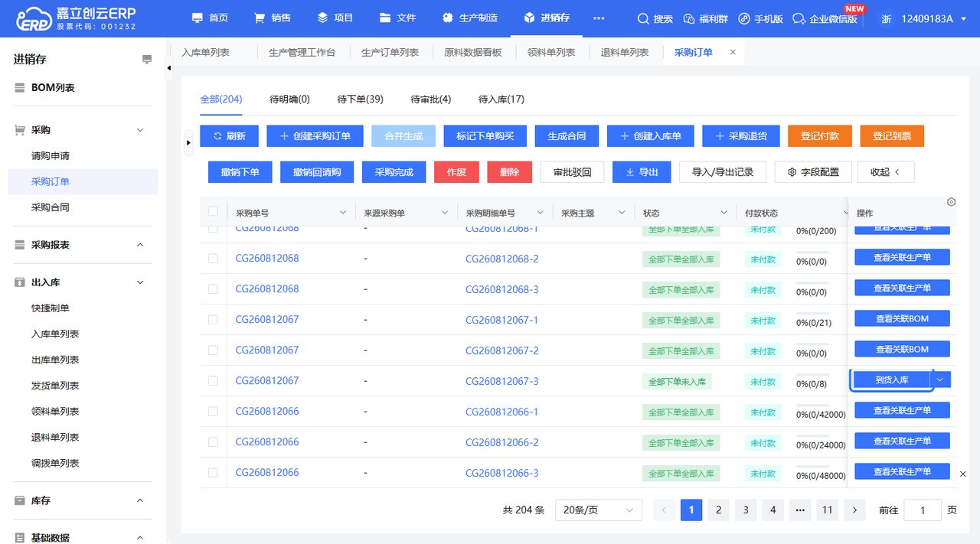Switch to the 待明确(0) tab
The width and height of the screenshot is (980, 544).
coord(289,99)
